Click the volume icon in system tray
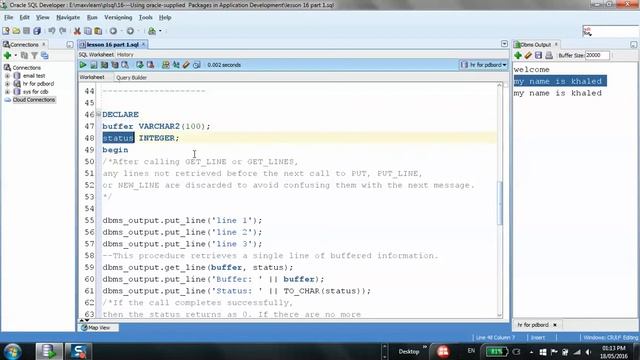The height and width of the screenshot is (360, 640). [x=588, y=352]
